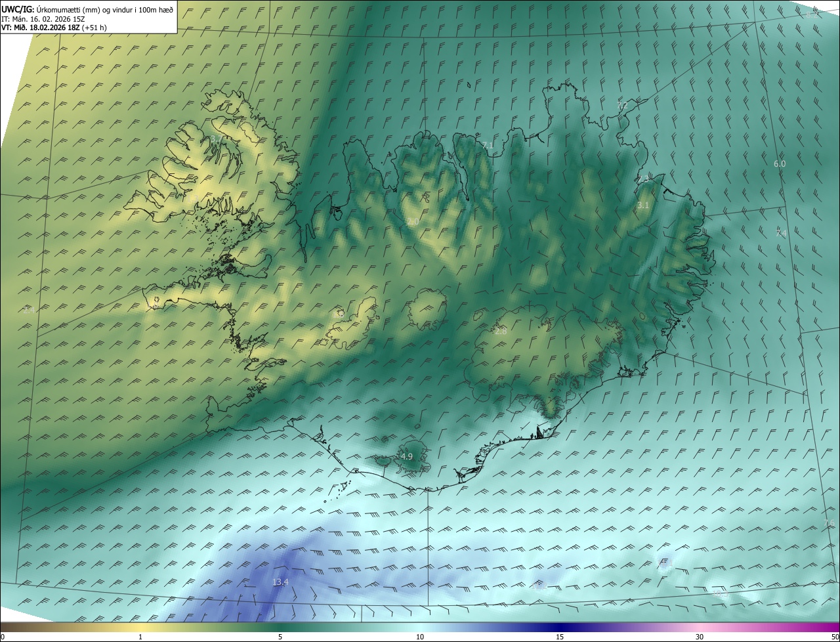Click the colorbar tick label 0
The height and width of the screenshot is (642, 840).
point(3,637)
